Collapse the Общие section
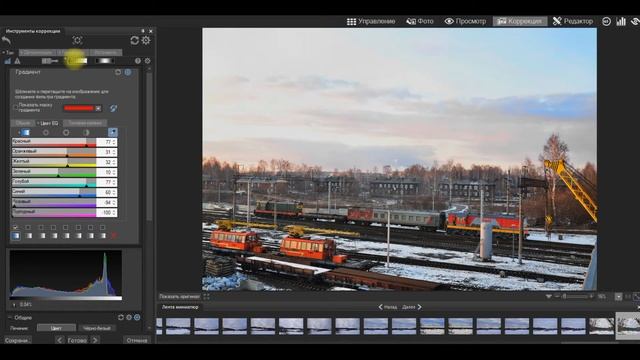This screenshot has height=360, width=640. [x=10, y=317]
